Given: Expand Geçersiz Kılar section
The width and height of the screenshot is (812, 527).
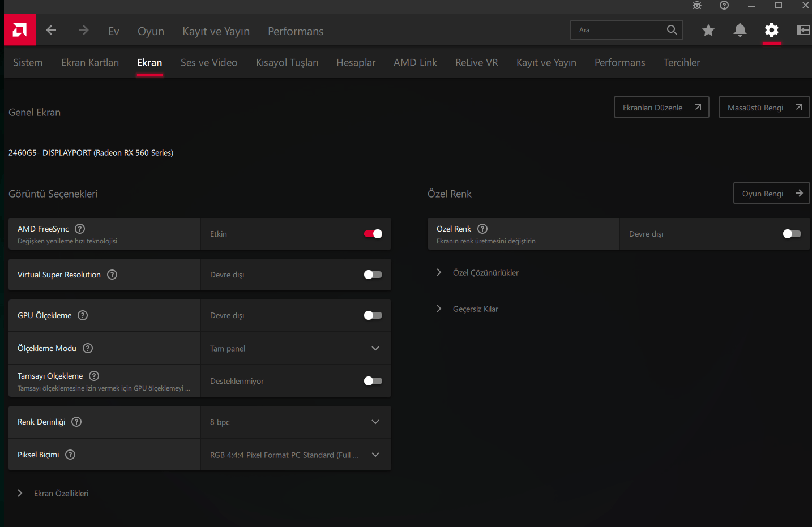Looking at the screenshot, I should pos(468,309).
